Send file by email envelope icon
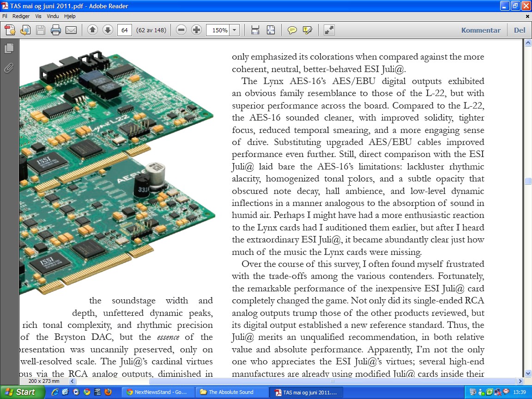The width and height of the screenshot is (532, 399). pos(71,30)
